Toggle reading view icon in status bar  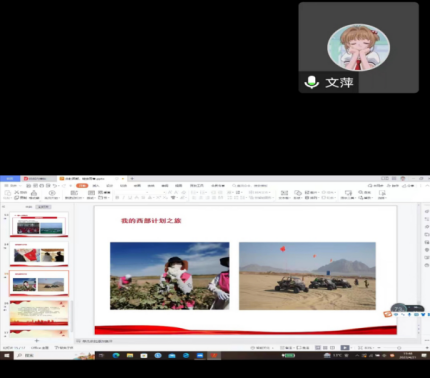tap(332, 348)
